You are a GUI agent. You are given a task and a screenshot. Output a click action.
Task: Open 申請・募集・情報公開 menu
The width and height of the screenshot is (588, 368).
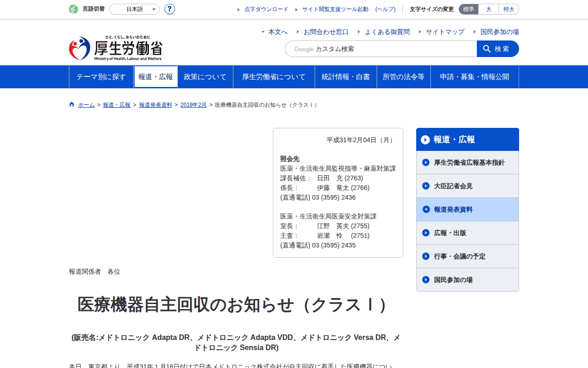point(475,77)
